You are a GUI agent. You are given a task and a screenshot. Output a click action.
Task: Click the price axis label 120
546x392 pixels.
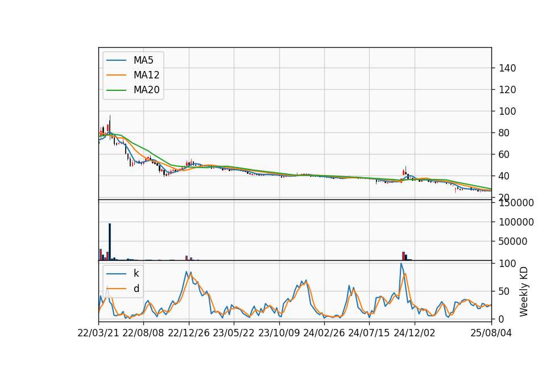point(507,90)
